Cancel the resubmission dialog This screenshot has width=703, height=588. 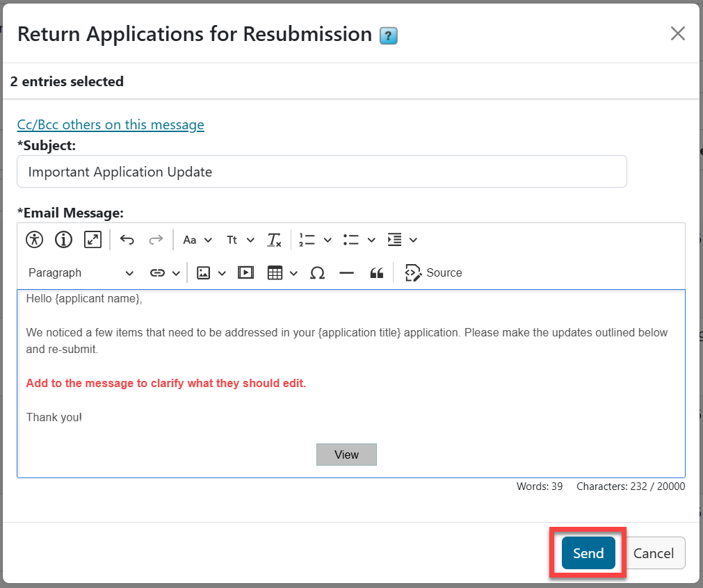pos(653,553)
